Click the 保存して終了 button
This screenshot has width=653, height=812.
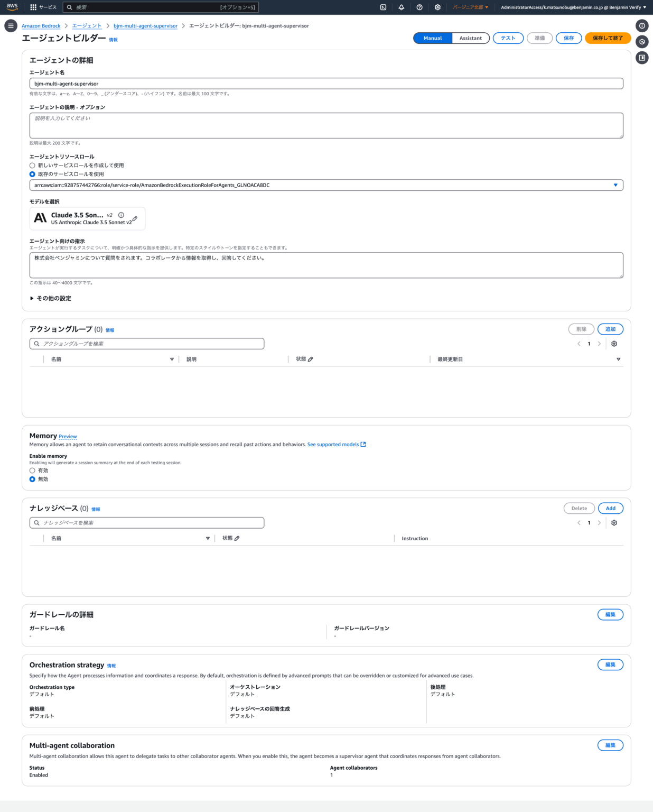coord(608,38)
